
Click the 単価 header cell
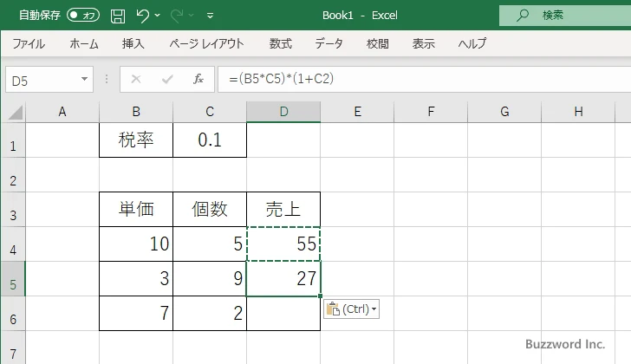pos(136,209)
